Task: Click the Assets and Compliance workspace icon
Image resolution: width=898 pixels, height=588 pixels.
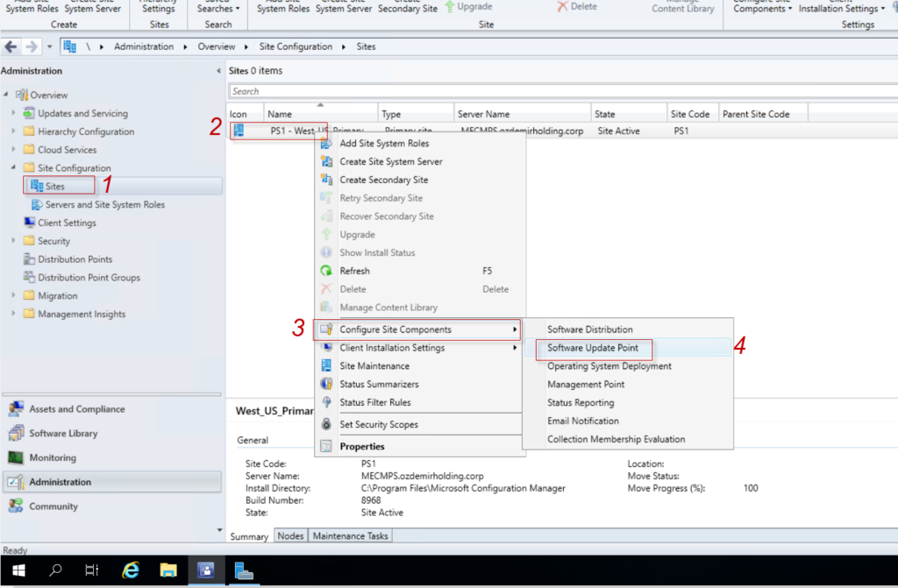Action: (16, 408)
